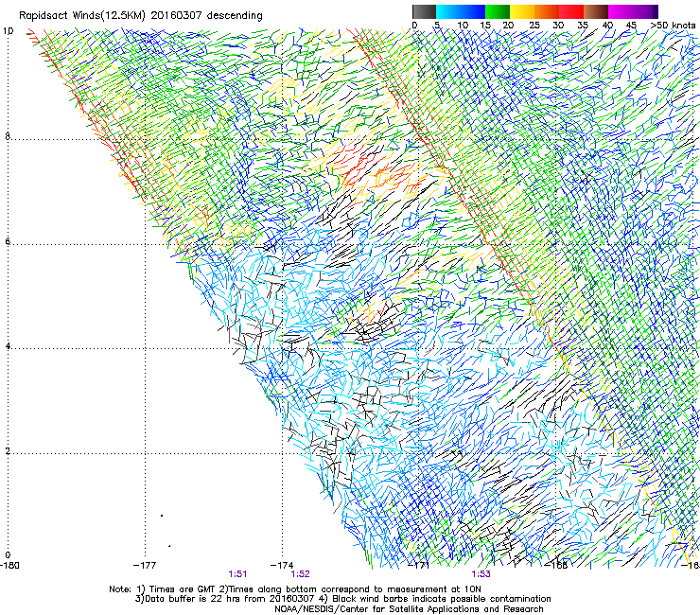This screenshot has height=615, width=700.
Task: Click the longitude label '-171'
Action: click(419, 565)
